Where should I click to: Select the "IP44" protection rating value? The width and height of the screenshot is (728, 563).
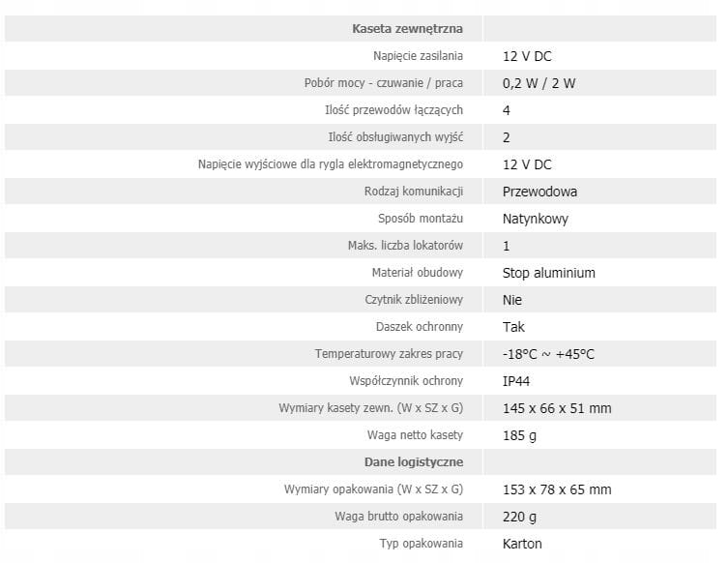tap(517, 381)
